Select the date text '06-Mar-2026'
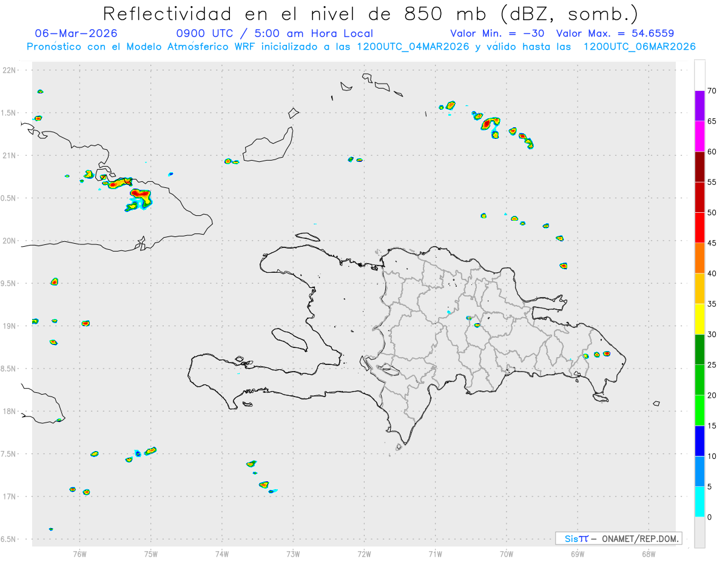The image size is (728, 562). point(76,33)
